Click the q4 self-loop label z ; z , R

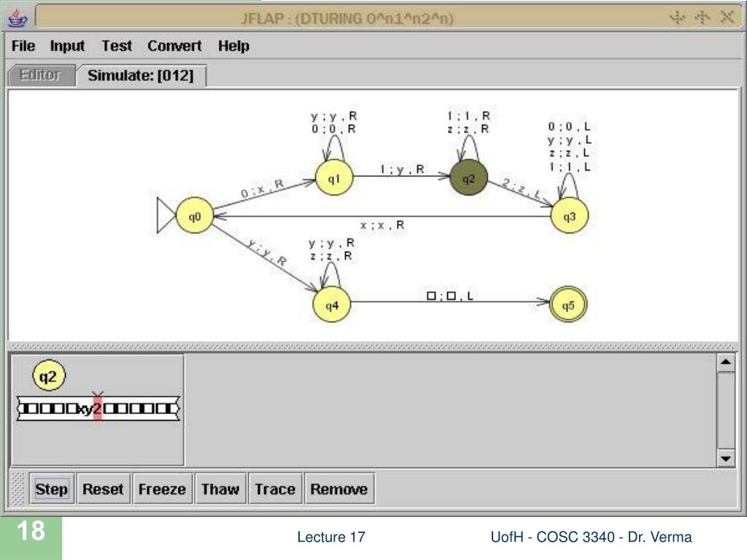(x=331, y=256)
